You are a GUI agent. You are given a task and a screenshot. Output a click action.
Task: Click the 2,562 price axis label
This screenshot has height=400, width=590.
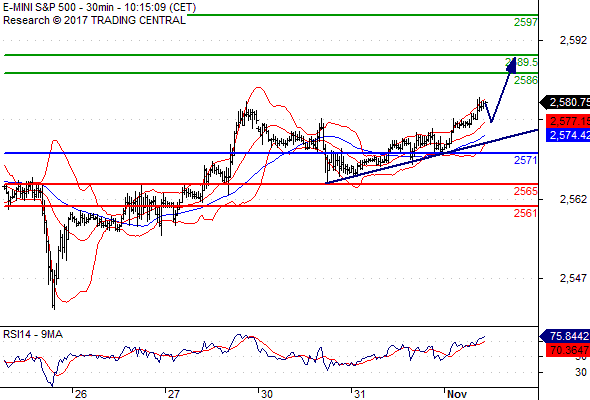[x=573, y=199]
